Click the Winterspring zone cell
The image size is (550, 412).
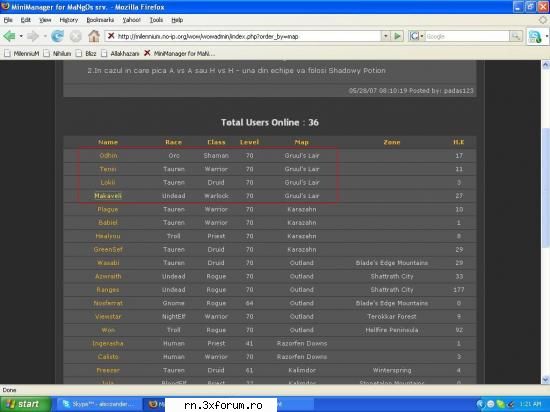coord(392,370)
